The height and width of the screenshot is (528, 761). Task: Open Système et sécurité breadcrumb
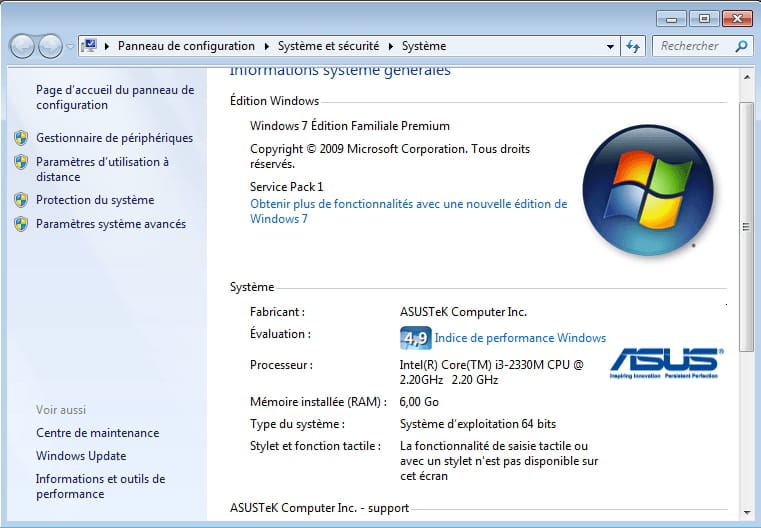coord(328,46)
